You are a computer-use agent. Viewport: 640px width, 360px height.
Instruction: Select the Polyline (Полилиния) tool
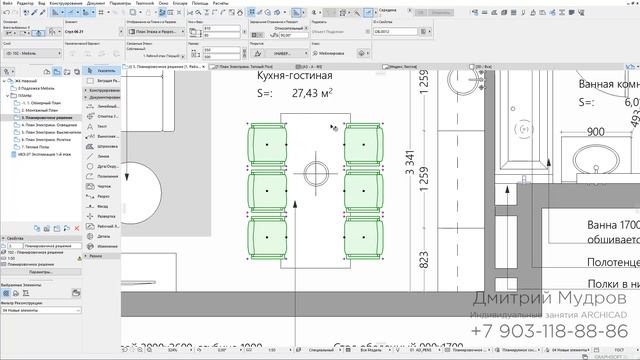tap(102, 176)
